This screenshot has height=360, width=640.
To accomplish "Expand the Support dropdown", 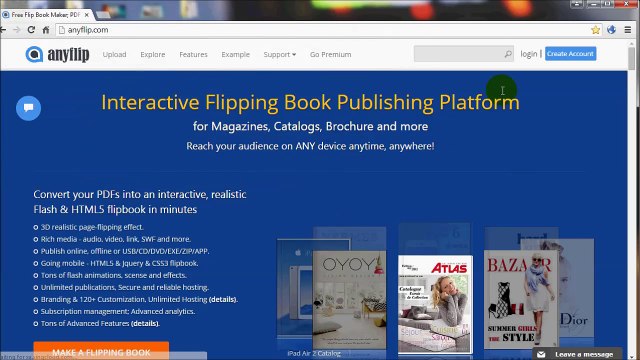I will click(280, 54).
